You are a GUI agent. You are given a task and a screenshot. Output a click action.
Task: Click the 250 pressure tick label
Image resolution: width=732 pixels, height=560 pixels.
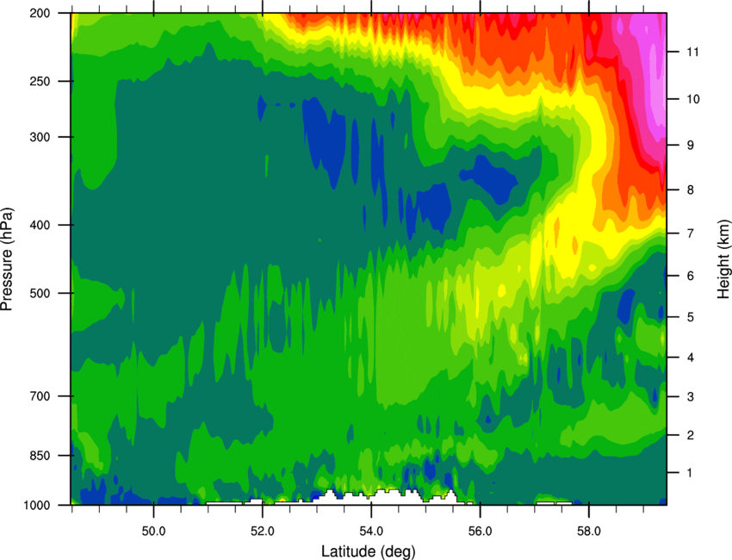pyautogui.click(x=40, y=81)
